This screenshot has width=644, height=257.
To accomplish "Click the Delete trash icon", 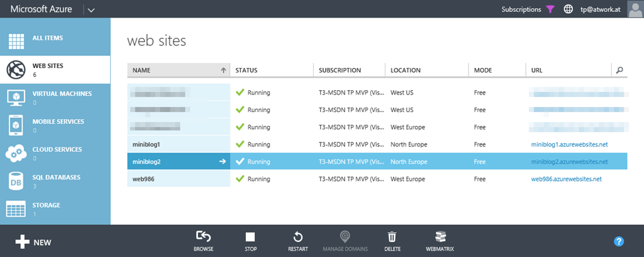I will [392, 237].
